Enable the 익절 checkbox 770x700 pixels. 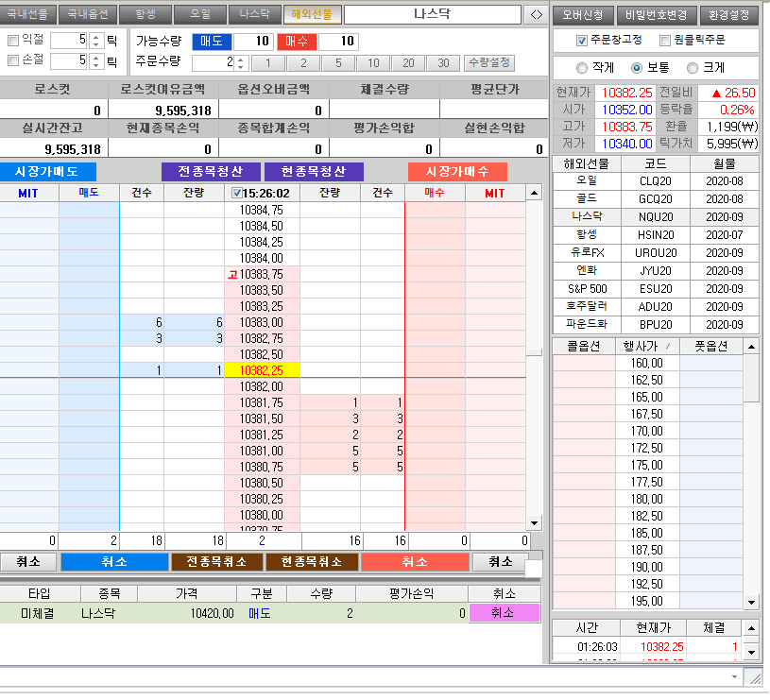13,41
